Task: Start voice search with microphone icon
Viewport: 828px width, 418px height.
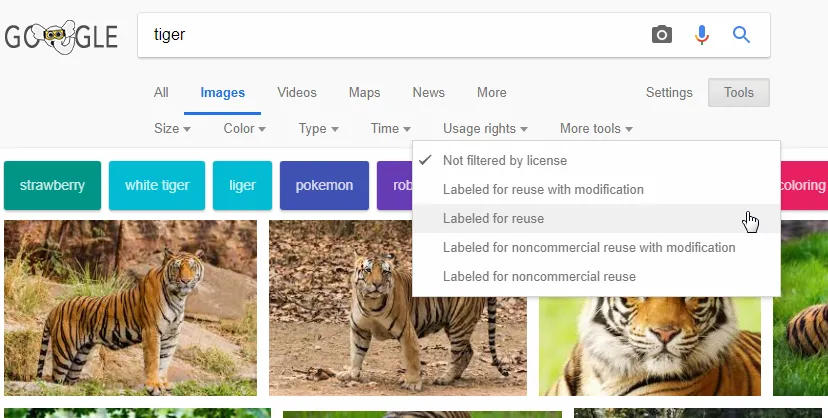Action: (702, 35)
